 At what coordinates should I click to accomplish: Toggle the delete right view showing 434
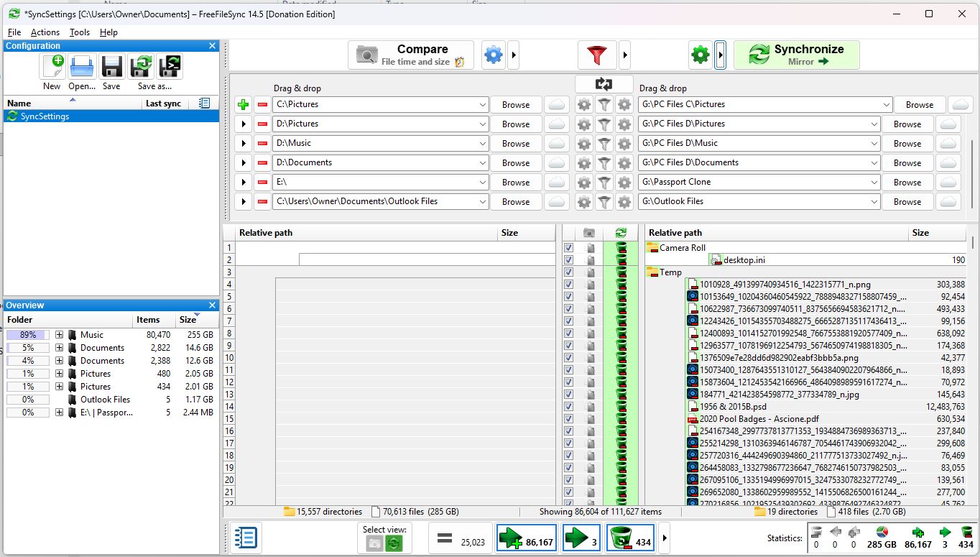point(631,538)
